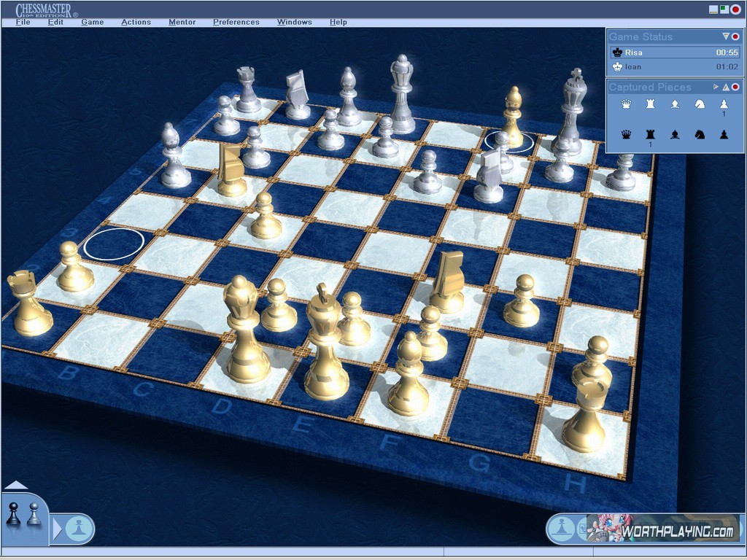Collapse the Game Status panel using down triangle

click(725, 36)
